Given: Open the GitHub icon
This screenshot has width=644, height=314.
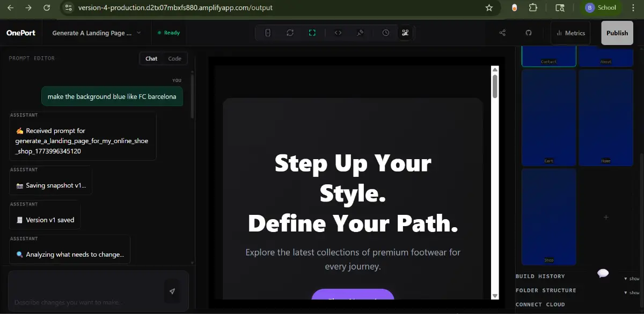Looking at the screenshot, I should (x=529, y=33).
